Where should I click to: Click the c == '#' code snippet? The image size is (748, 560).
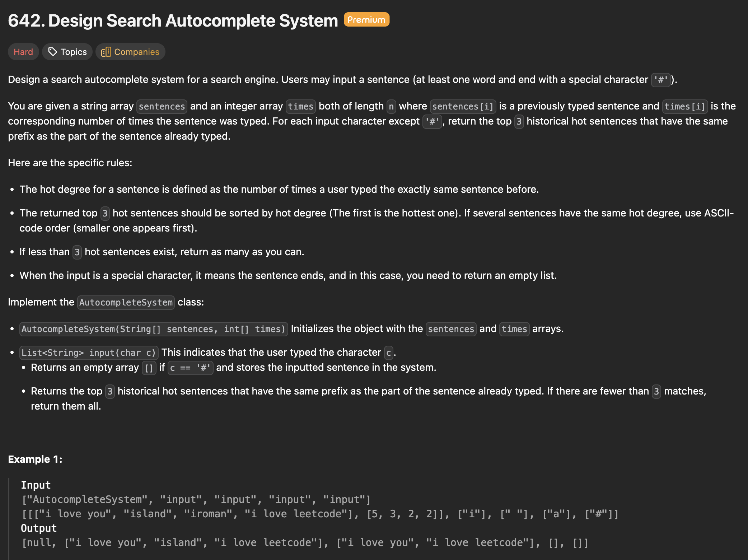(190, 368)
